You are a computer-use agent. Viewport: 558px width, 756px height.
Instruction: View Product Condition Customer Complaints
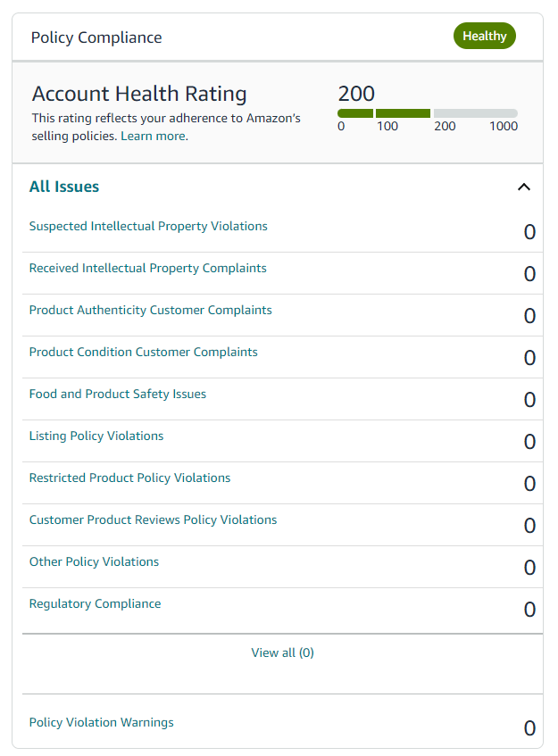coord(143,352)
